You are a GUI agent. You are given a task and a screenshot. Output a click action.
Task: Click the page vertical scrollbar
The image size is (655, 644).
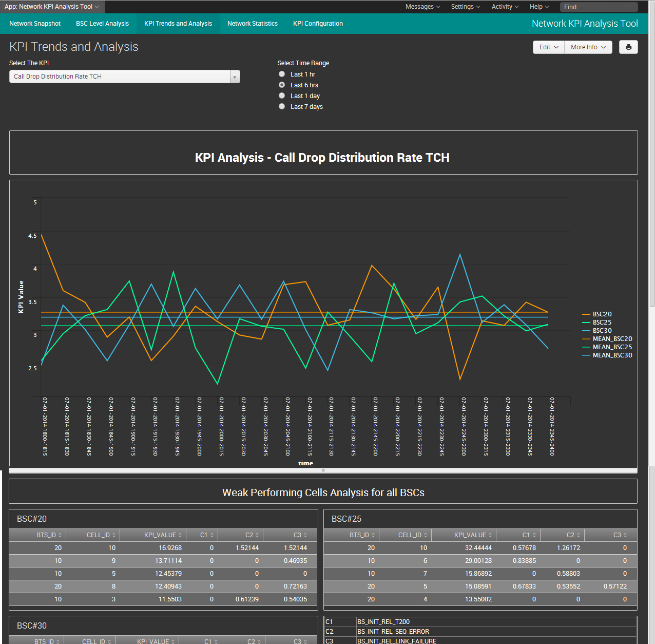pos(652,154)
